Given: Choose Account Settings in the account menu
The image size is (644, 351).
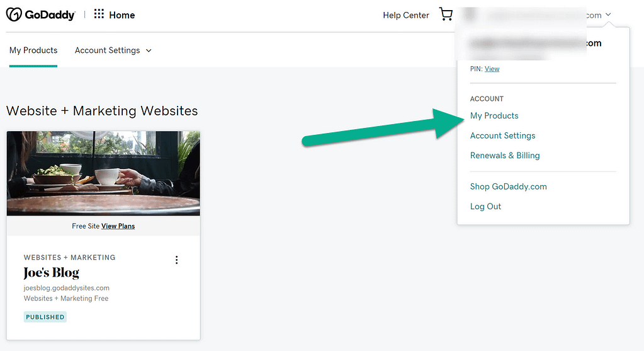Looking at the screenshot, I should pos(503,135).
